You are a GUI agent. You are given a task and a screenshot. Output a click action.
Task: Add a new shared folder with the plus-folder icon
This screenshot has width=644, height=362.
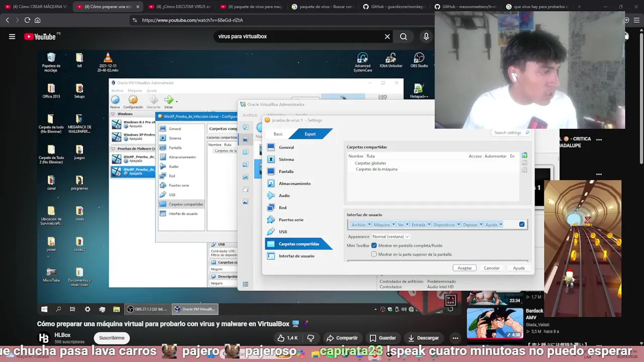coord(525,156)
